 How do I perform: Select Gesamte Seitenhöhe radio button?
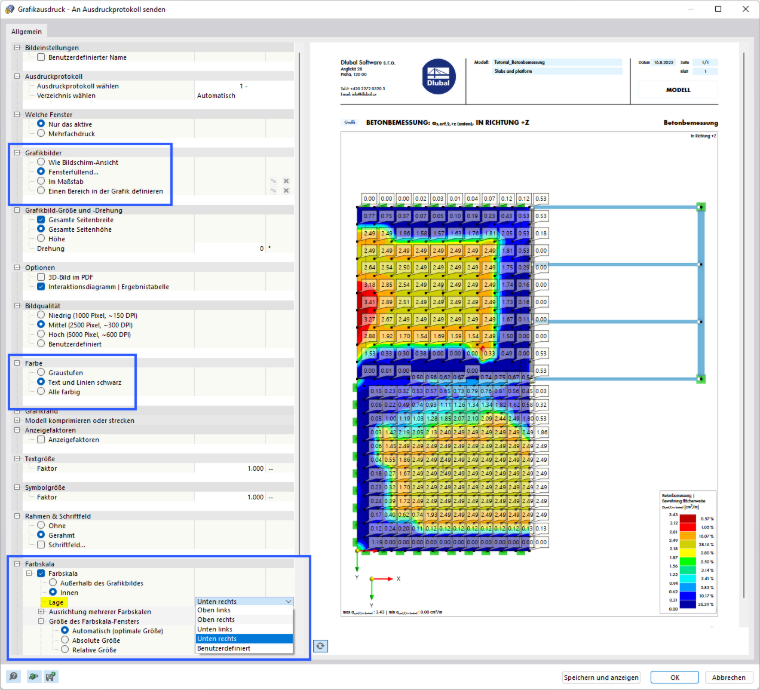tap(41, 229)
